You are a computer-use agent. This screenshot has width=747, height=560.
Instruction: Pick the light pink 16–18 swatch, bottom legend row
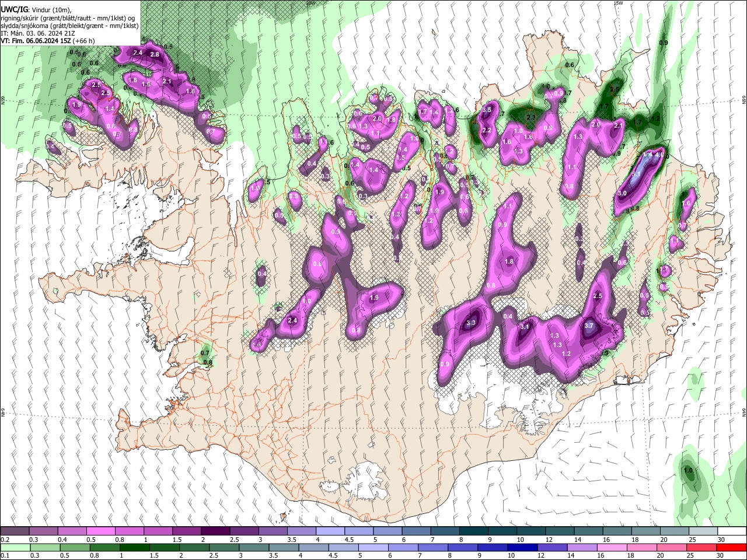[x=613, y=547]
